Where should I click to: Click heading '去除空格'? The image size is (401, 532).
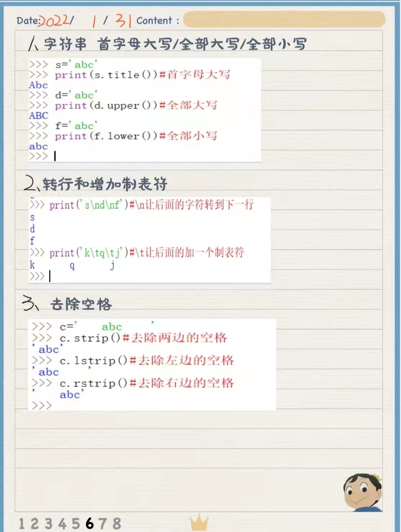coord(81,304)
